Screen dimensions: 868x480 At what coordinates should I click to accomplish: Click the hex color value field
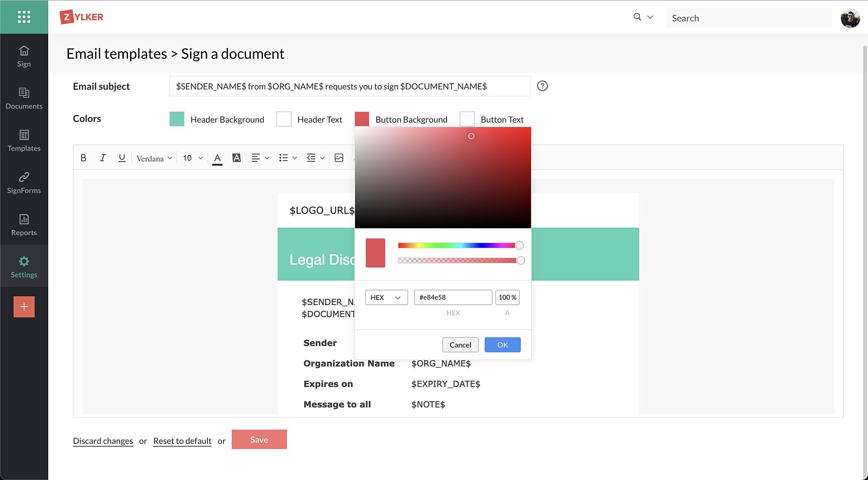point(453,297)
